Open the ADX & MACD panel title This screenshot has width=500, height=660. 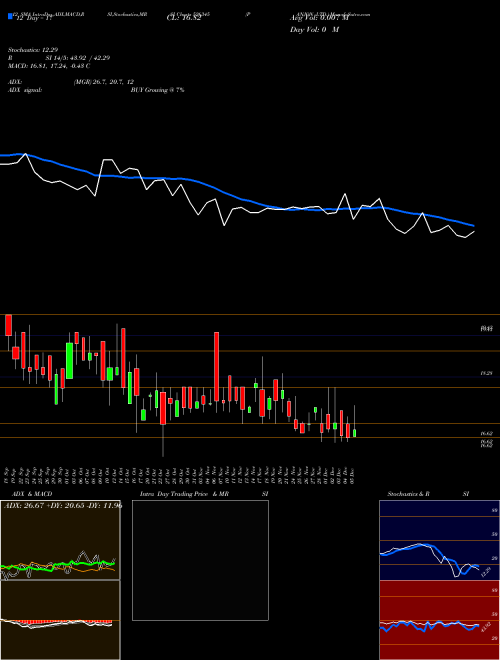32,494
